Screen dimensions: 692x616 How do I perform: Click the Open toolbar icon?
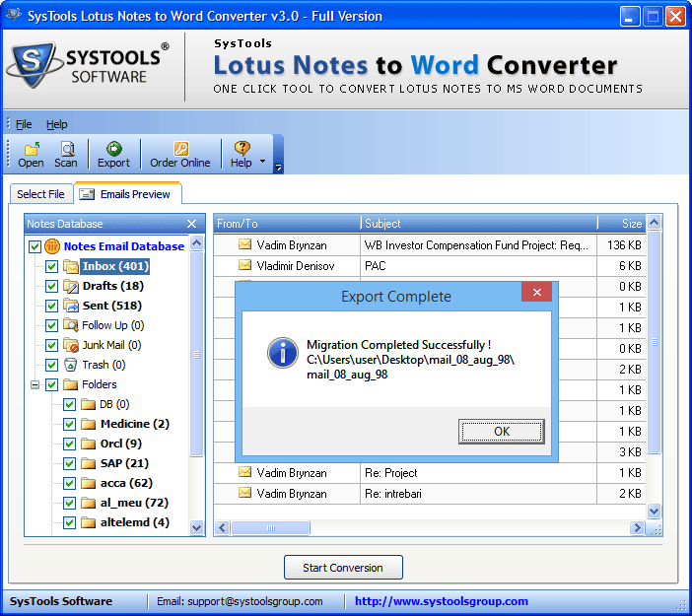click(32, 149)
